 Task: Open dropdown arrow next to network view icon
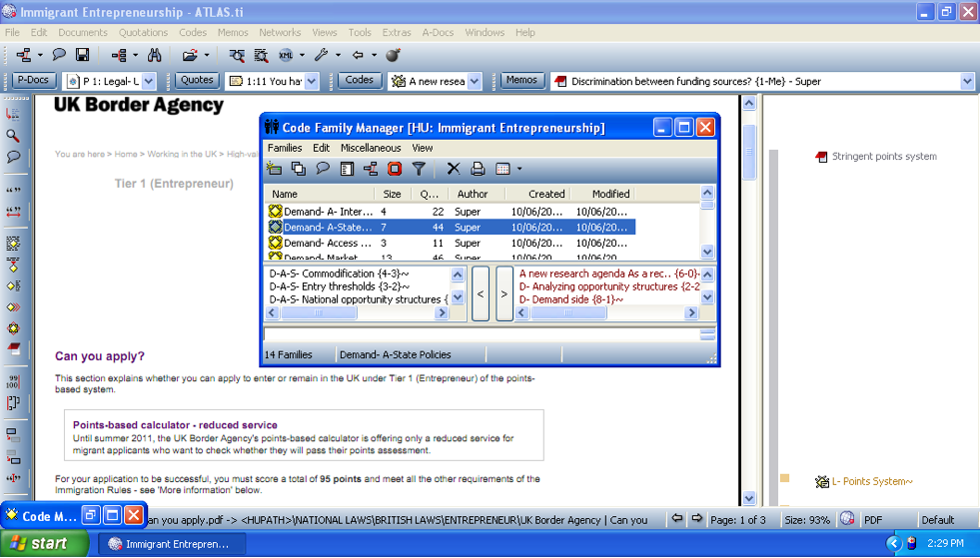pyautogui.click(x=40, y=55)
